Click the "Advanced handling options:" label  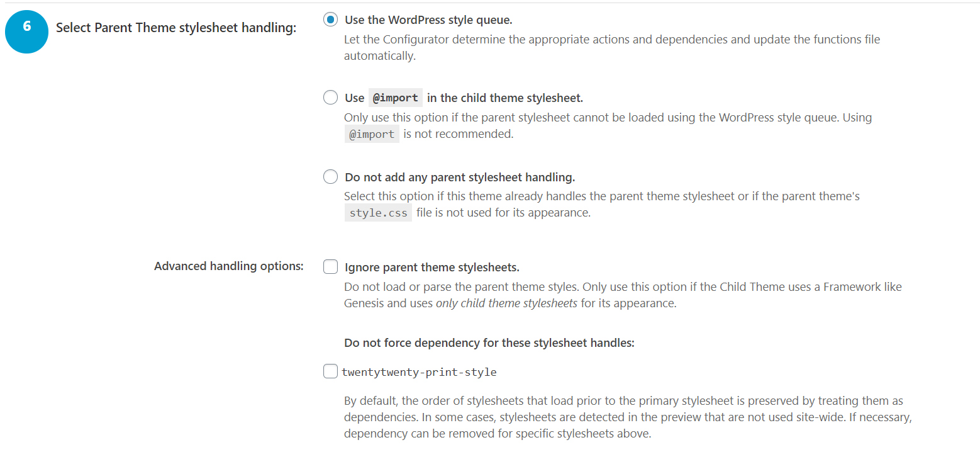(x=228, y=266)
